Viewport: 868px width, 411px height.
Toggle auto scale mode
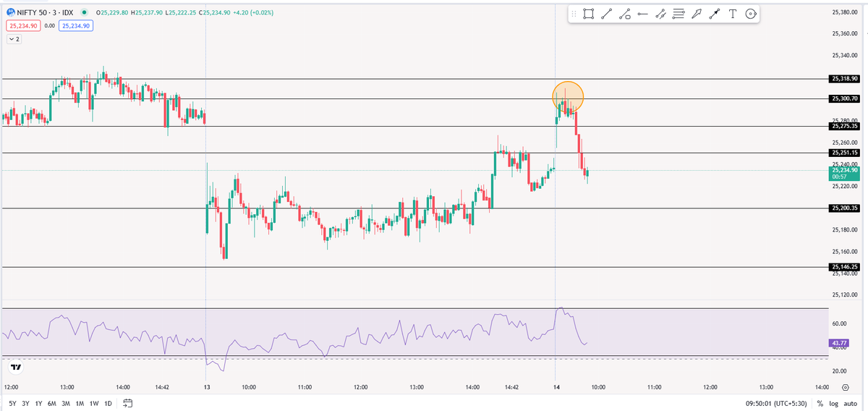pyautogui.click(x=851, y=403)
